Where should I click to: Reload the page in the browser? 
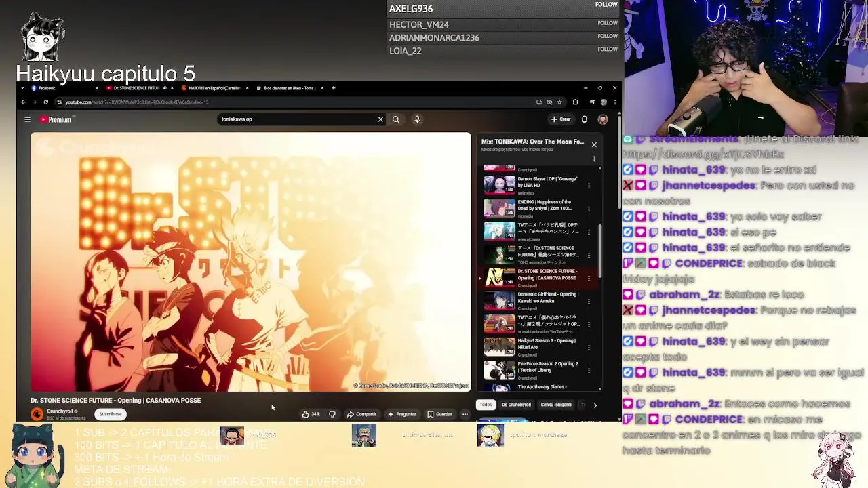click(45, 102)
